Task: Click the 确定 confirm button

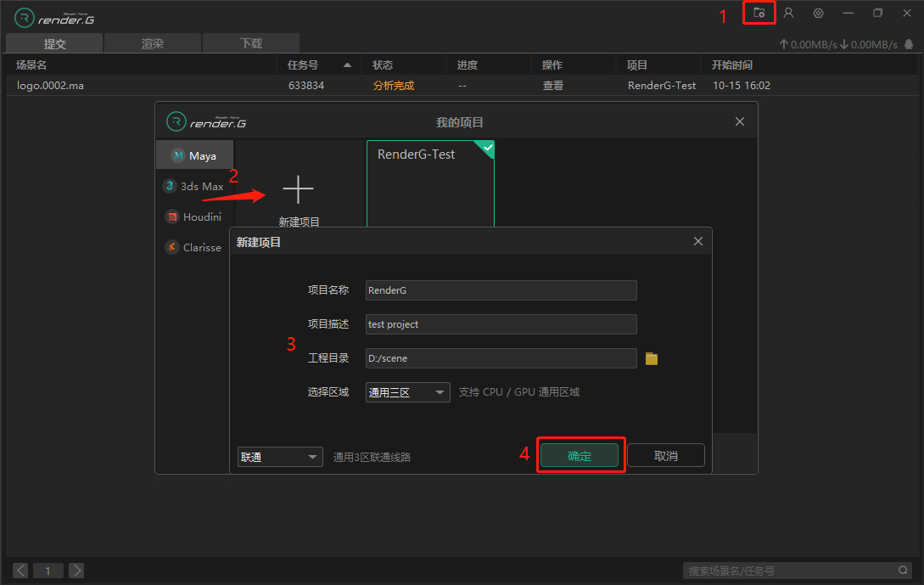Action: tap(580, 456)
